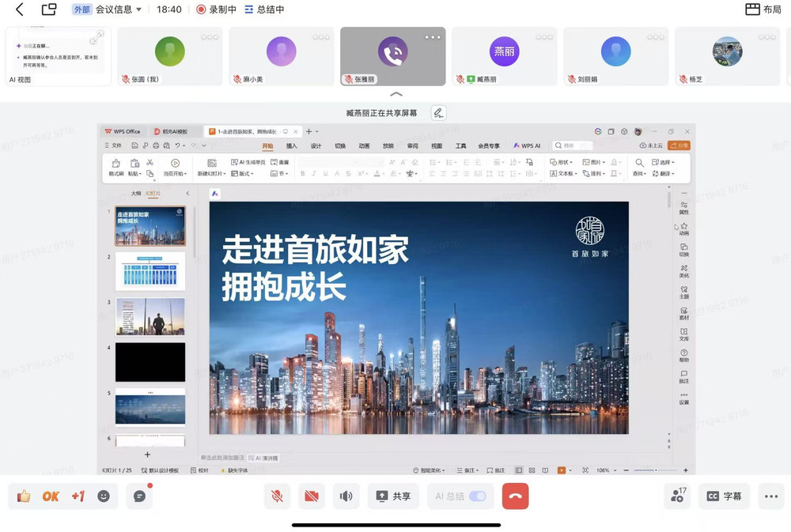Send a thumbs-up reaction
Image resolution: width=791 pixels, height=532 pixels.
pyautogui.click(x=23, y=496)
